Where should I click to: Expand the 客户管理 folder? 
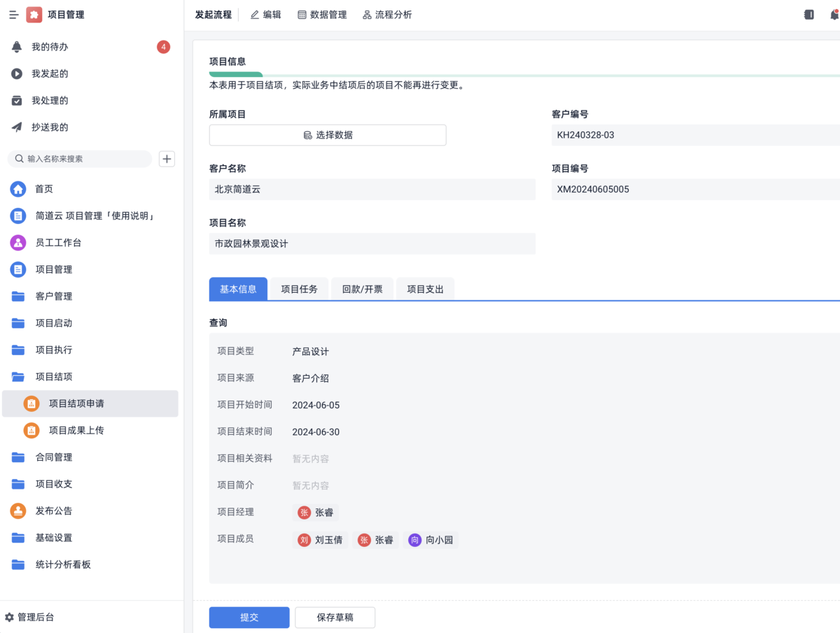pos(18,296)
